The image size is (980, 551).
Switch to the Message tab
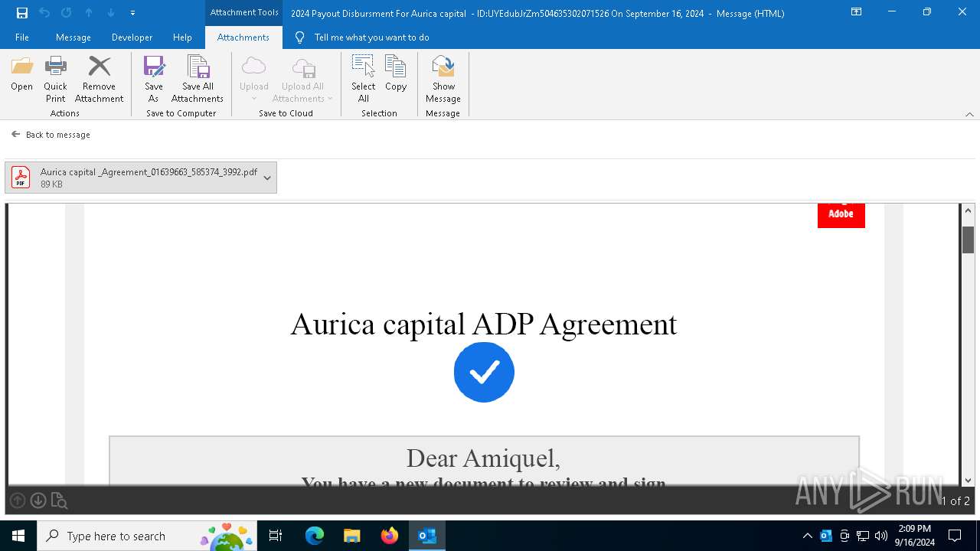(x=73, y=37)
